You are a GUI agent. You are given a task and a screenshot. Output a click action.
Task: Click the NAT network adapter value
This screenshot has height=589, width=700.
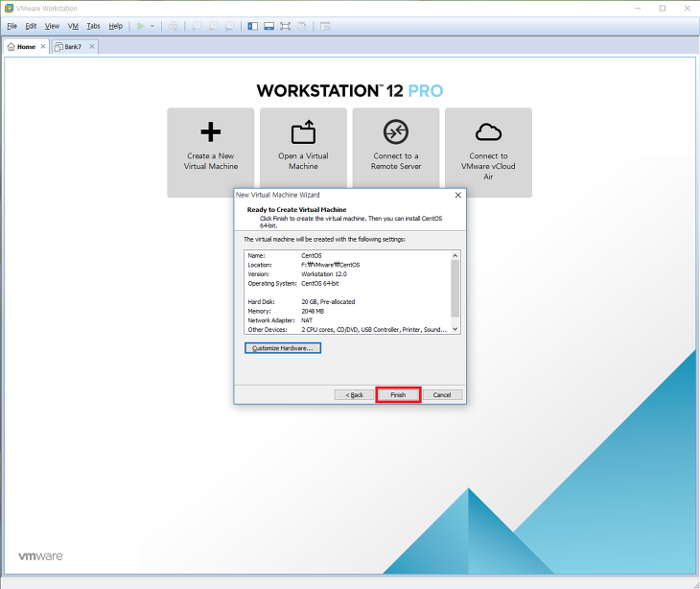[x=307, y=320]
